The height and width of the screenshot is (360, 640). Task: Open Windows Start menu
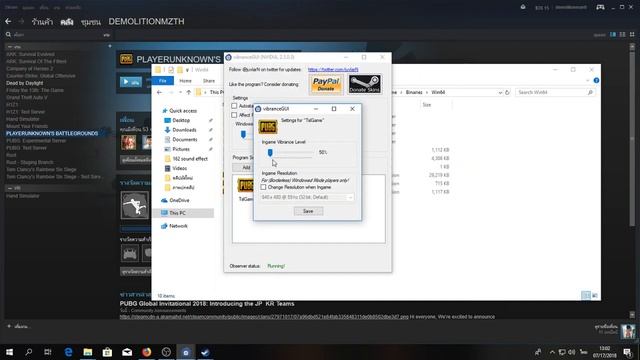pyautogui.click(x=9, y=352)
